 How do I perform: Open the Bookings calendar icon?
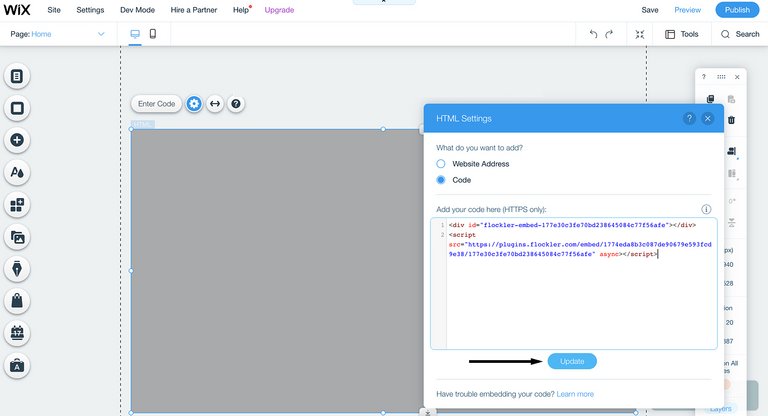(17, 333)
